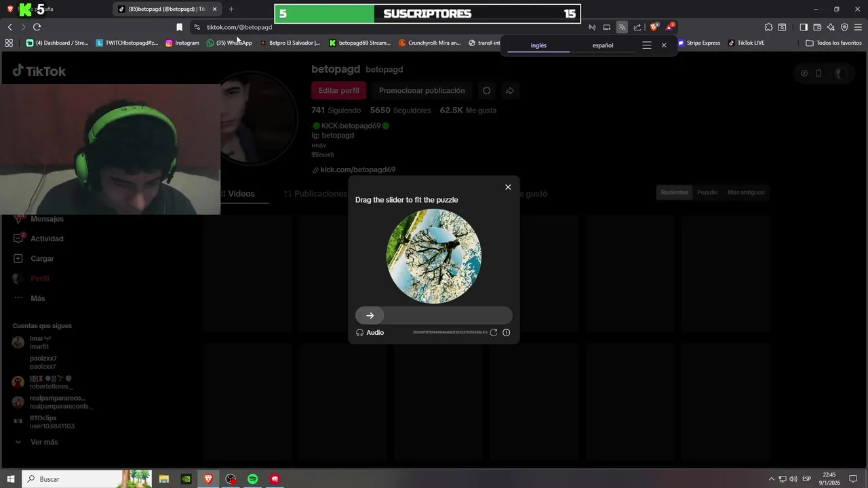Open realpampararecords followed account
Viewport: 868px width, 488px height.
[53, 402]
